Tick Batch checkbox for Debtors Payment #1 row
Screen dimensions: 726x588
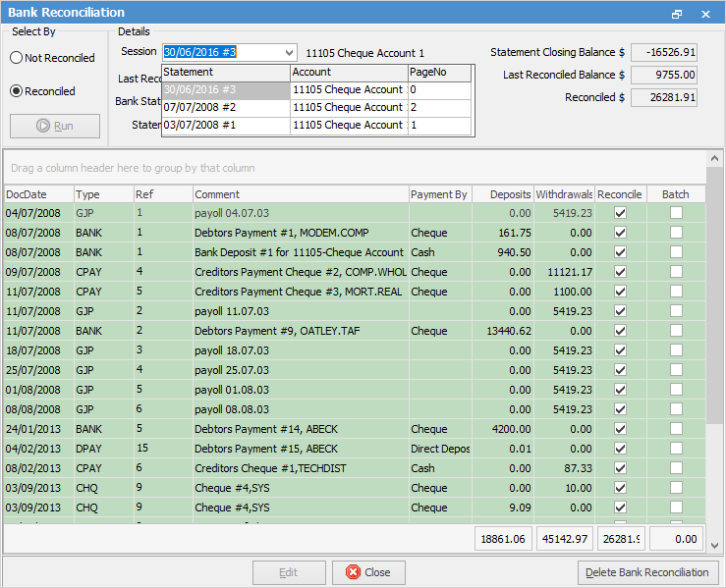pos(676,234)
